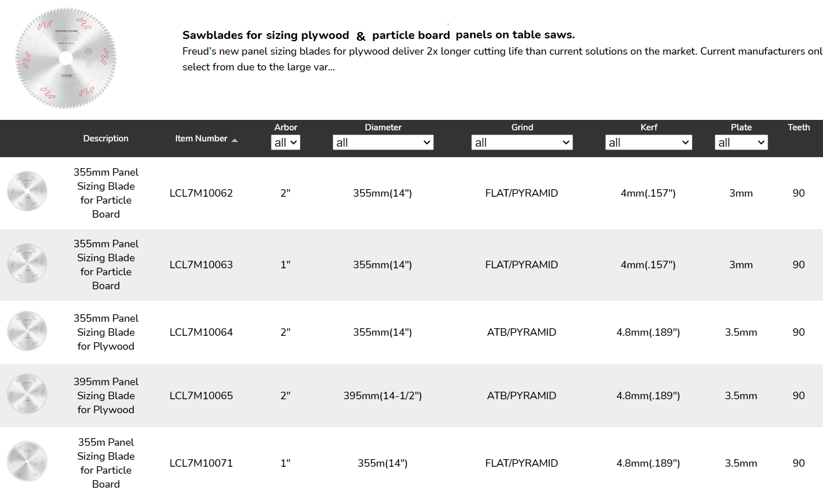This screenshot has width=823, height=504.
Task: Open the LCL7M10064 plywood blade thumbnail
Action: click(27, 331)
